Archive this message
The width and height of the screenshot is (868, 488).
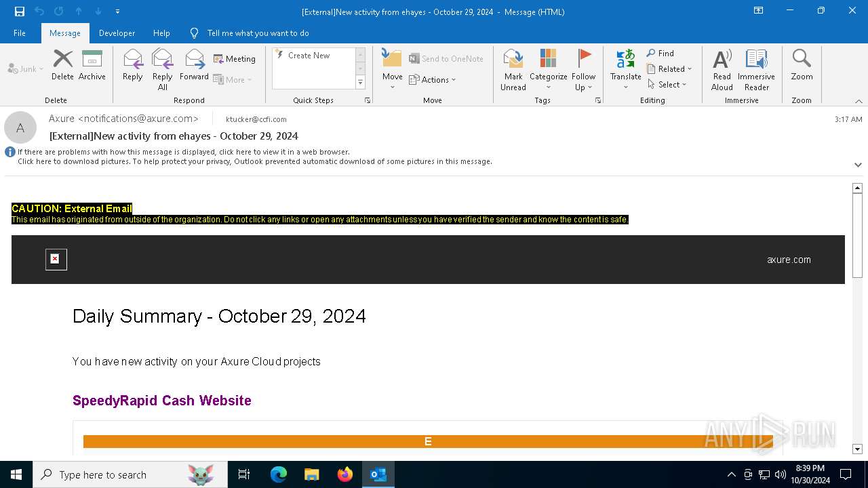click(92, 66)
